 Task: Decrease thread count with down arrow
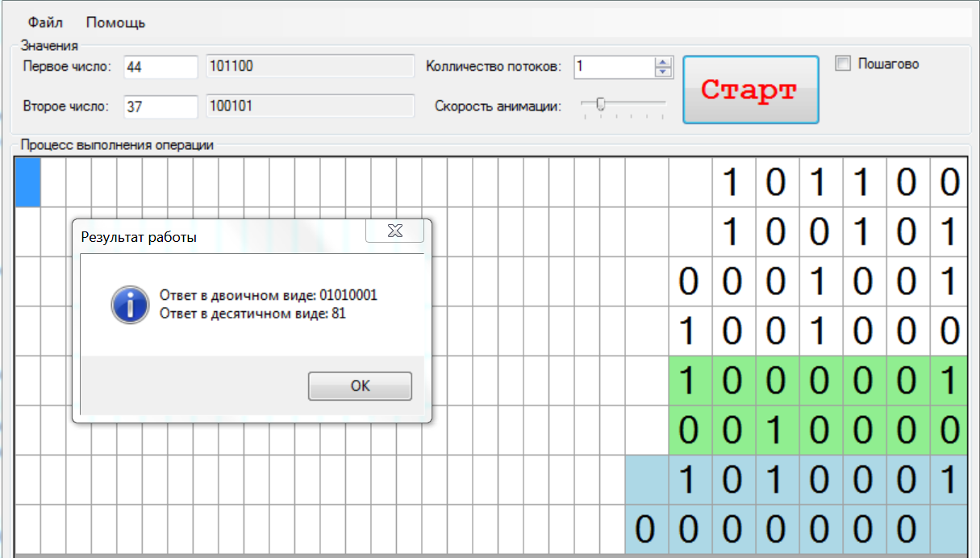click(x=663, y=72)
